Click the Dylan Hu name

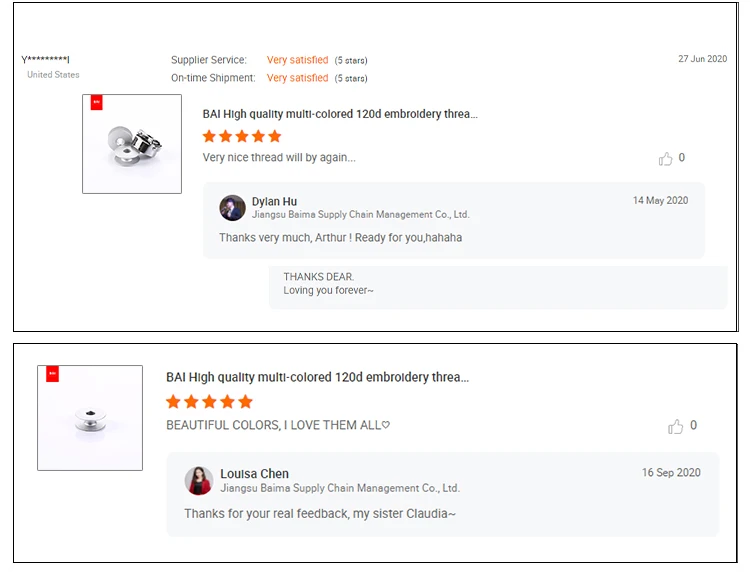(274, 202)
